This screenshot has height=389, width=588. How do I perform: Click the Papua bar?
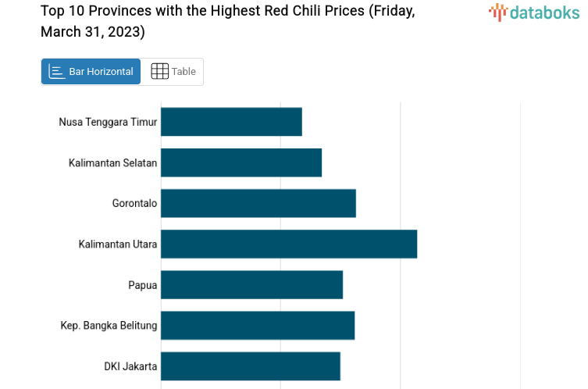[251, 284]
